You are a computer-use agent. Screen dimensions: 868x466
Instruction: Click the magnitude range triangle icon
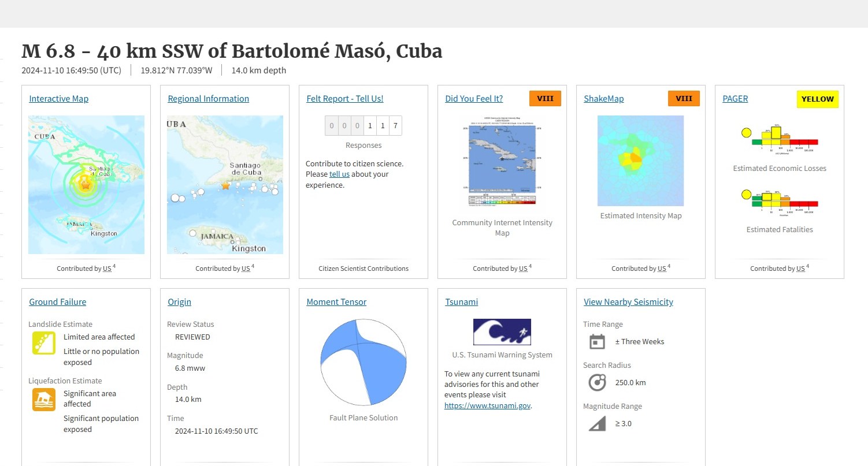pos(597,424)
